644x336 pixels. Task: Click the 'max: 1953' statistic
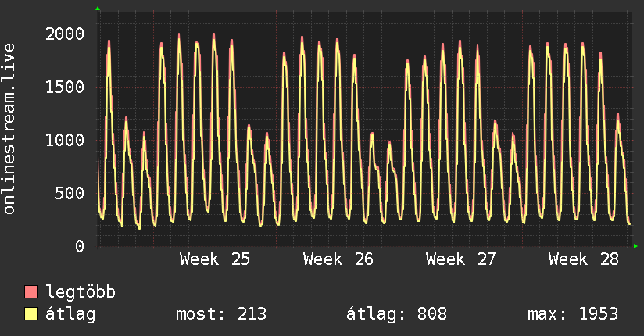(573, 314)
